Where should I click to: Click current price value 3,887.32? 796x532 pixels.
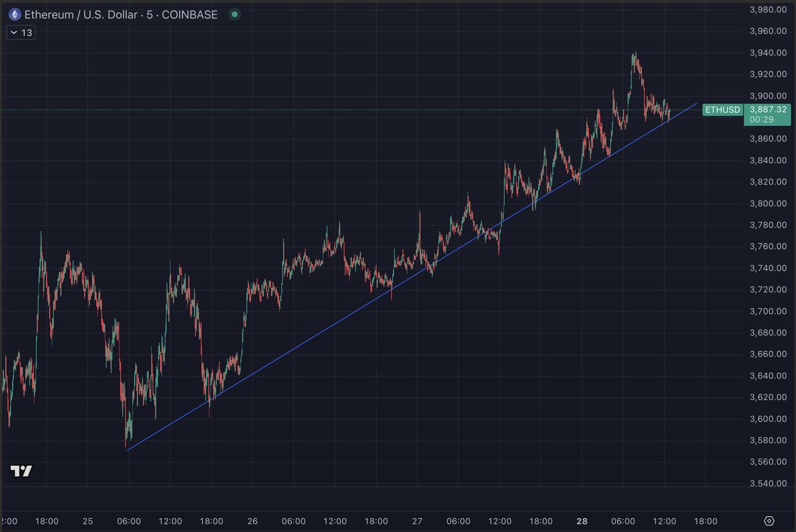[768, 109]
